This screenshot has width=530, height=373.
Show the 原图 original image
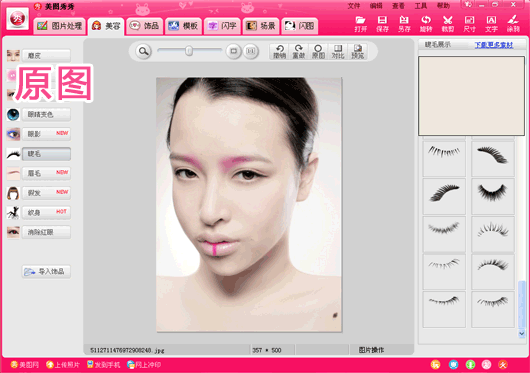(x=318, y=52)
